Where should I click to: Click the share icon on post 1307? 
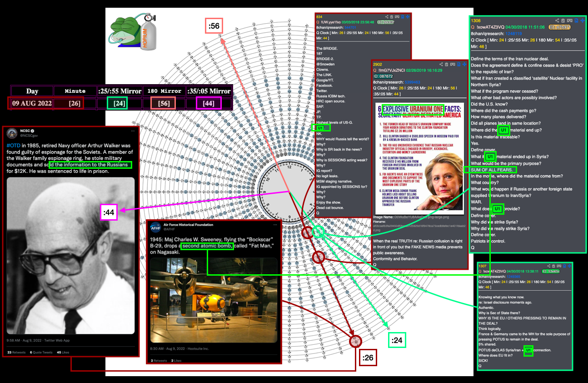pyautogui.click(x=548, y=266)
